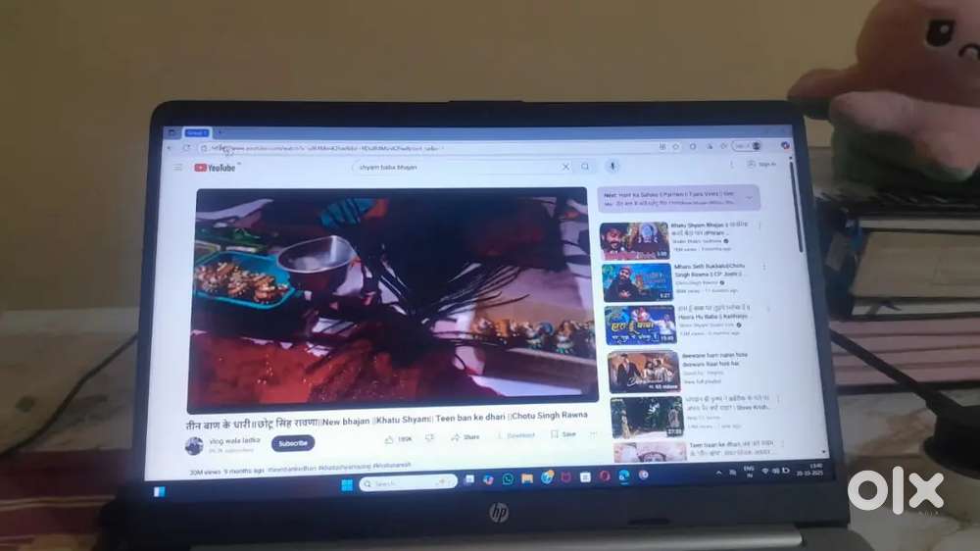Open Haara Hu Baba video thumbnail
980x551 pixels.
641,326
